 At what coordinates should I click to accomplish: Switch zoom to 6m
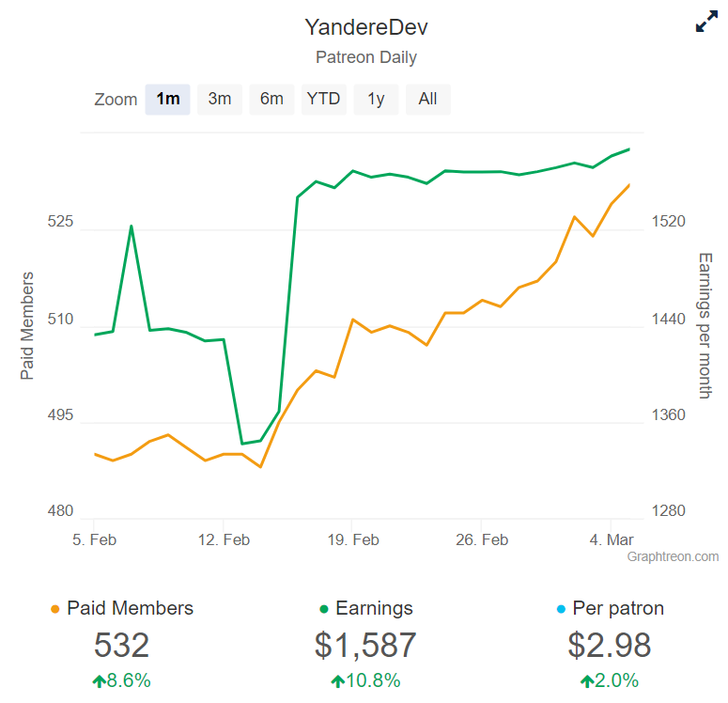[x=271, y=99]
